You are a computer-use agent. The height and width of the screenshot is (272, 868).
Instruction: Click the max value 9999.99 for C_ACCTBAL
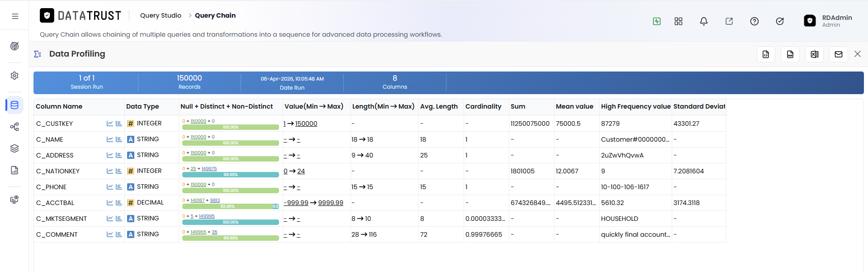(331, 203)
